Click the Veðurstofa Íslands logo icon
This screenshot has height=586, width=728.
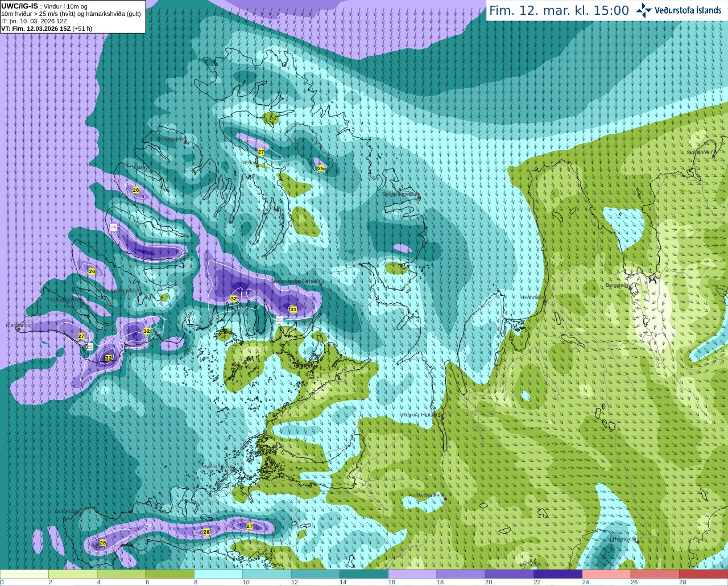[x=644, y=10]
